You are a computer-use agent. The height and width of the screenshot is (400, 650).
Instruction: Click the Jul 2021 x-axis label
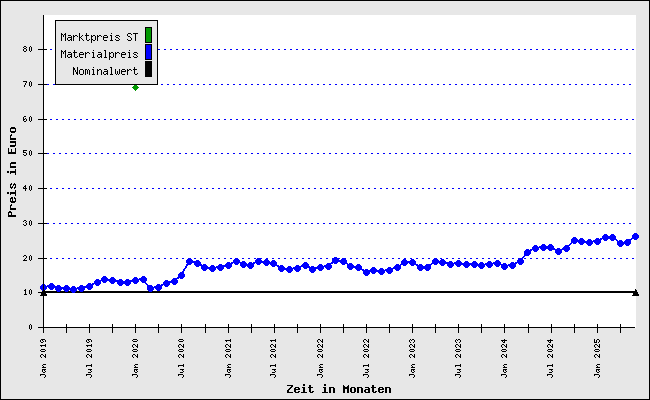click(274, 358)
